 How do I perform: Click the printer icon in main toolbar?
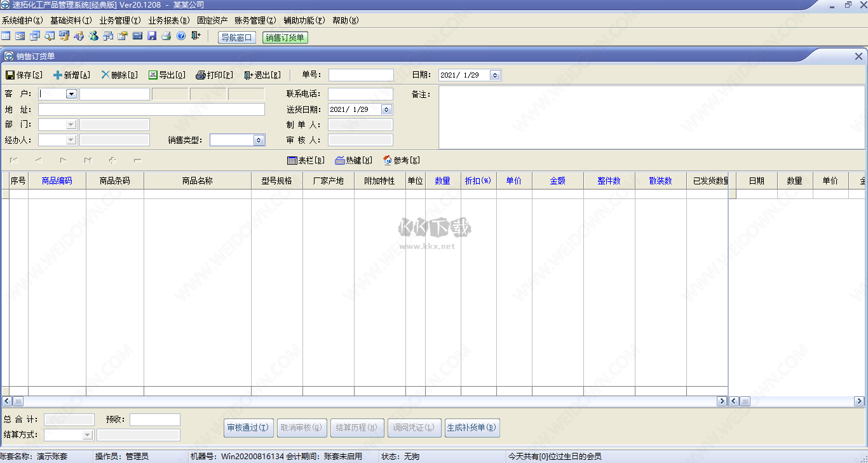tap(166, 36)
